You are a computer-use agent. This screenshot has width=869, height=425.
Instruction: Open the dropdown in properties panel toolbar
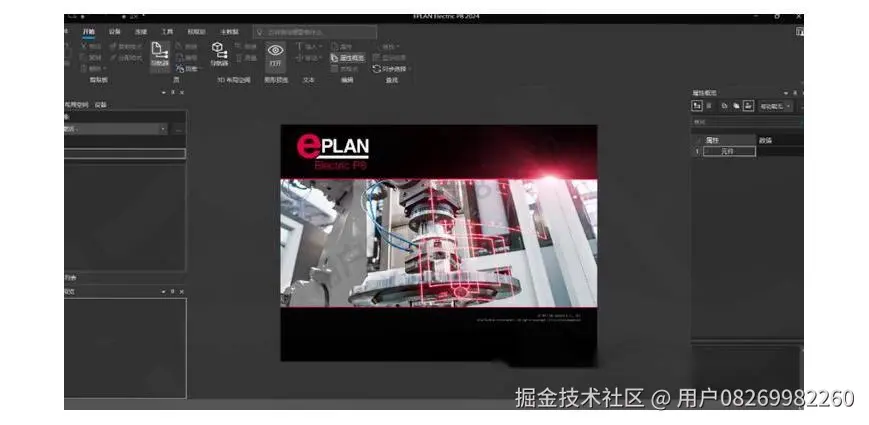(x=775, y=106)
